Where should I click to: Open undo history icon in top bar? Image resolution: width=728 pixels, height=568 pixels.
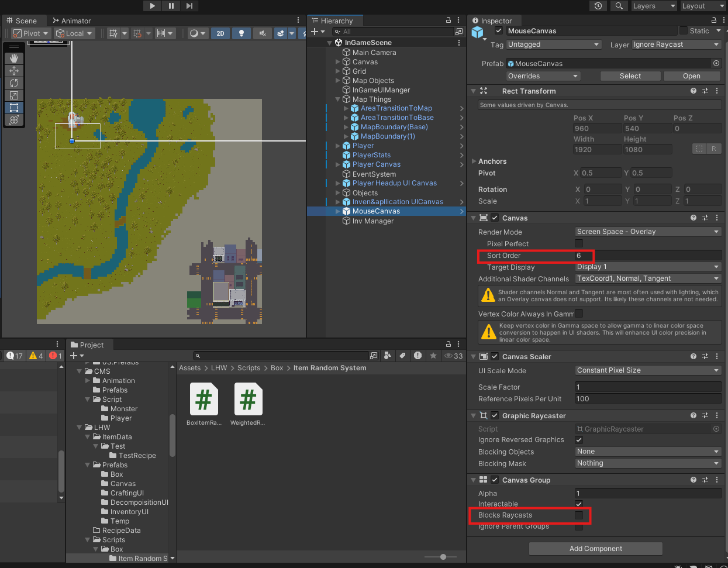[x=598, y=6]
